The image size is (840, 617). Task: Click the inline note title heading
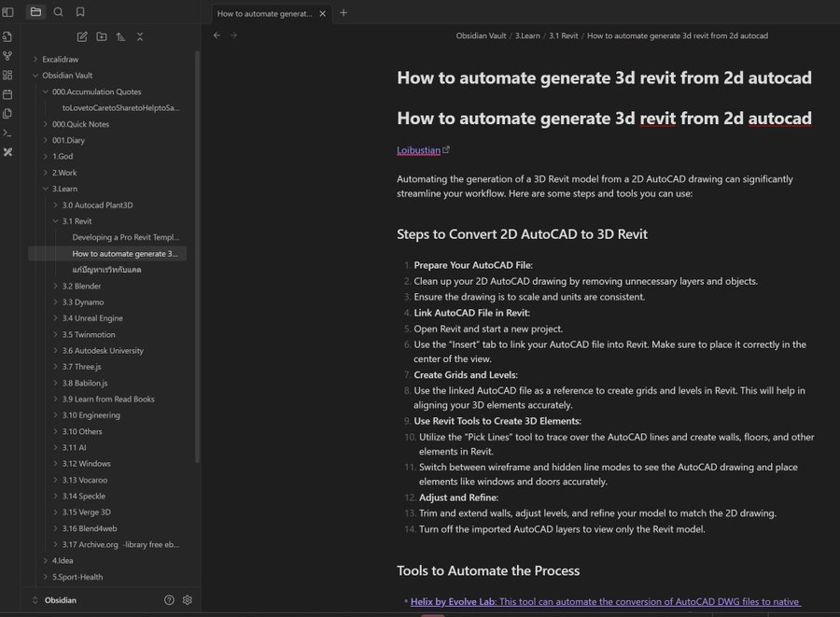604,77
